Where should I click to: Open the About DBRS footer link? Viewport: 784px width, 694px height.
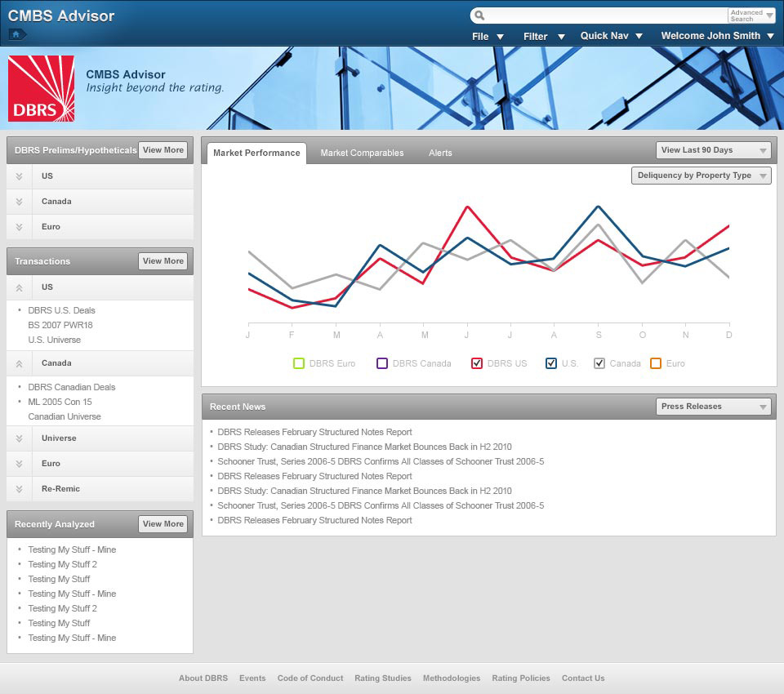203,678
